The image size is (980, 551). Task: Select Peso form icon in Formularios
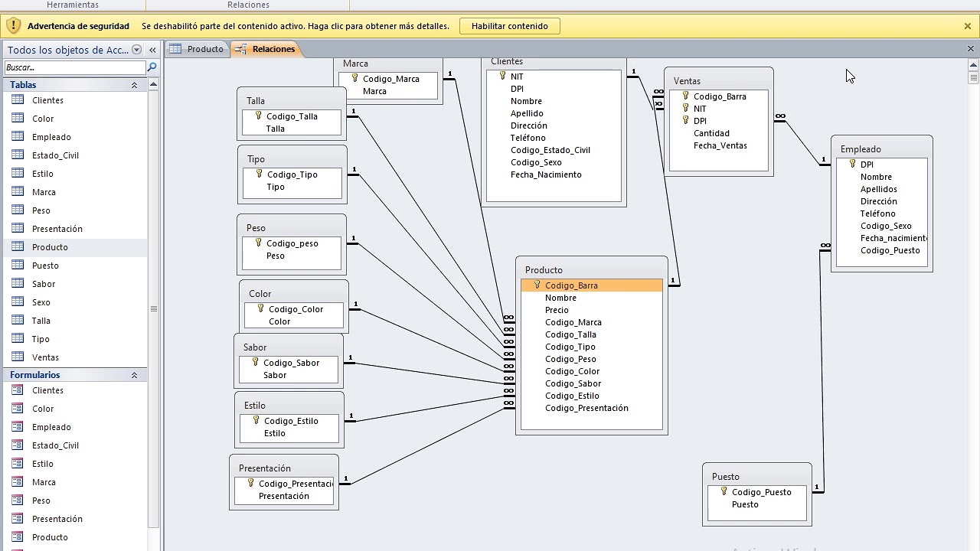tap(18, 500)
